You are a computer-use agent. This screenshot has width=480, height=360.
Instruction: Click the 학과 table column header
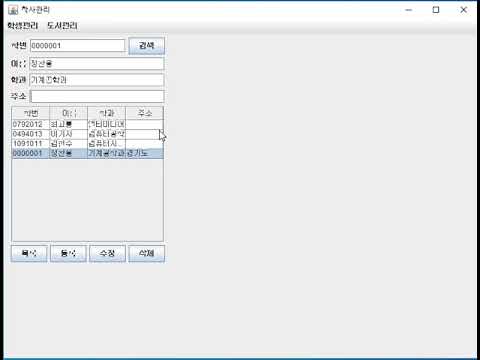[x=107, y=113]
